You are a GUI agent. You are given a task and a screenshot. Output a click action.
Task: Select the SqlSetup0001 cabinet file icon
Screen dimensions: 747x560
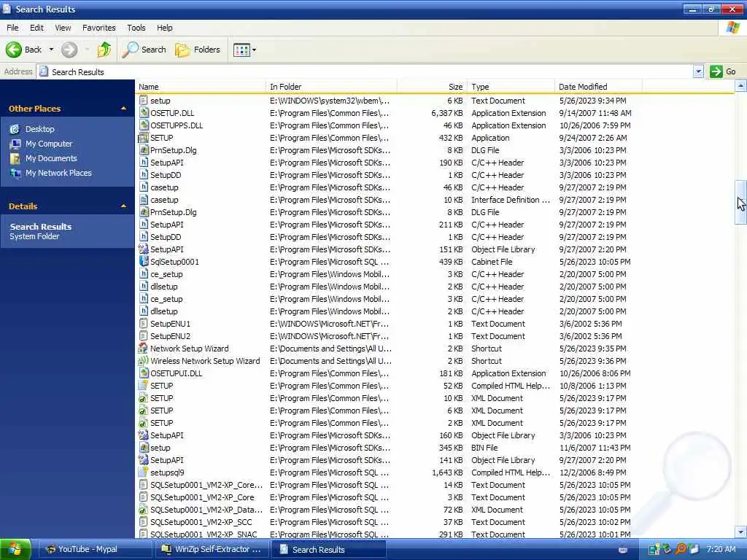[144, 262]
